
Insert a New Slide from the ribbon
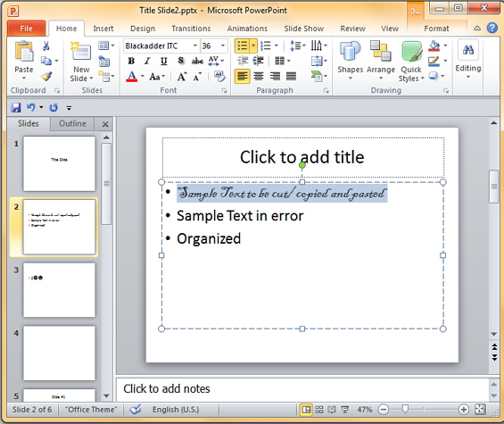coord(81,62)
